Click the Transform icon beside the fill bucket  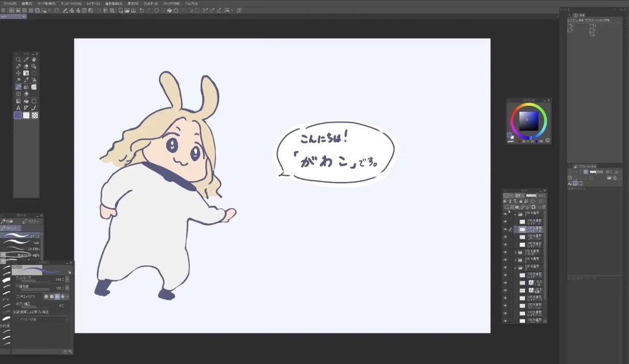[176, 10]
